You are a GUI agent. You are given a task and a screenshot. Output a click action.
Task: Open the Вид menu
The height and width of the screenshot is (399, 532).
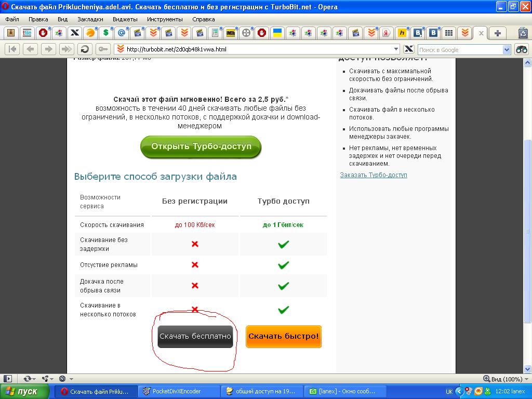click(x=62, y=19)
